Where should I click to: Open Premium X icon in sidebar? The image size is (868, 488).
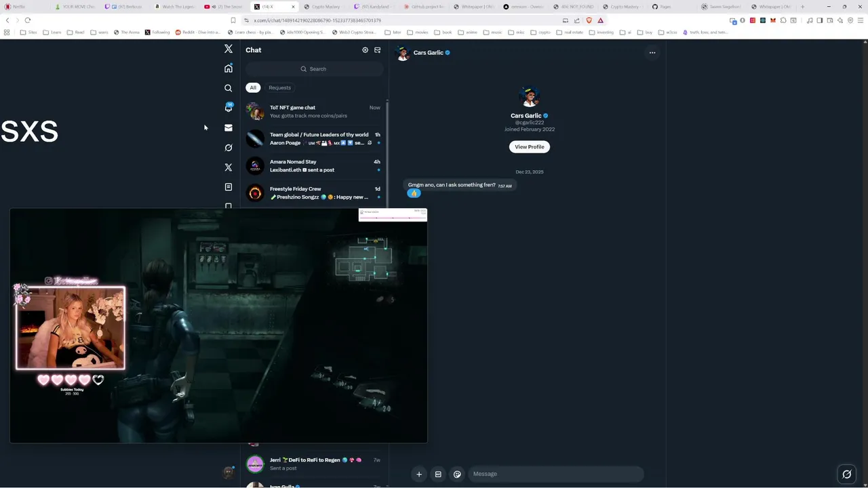tap(229, 167)
